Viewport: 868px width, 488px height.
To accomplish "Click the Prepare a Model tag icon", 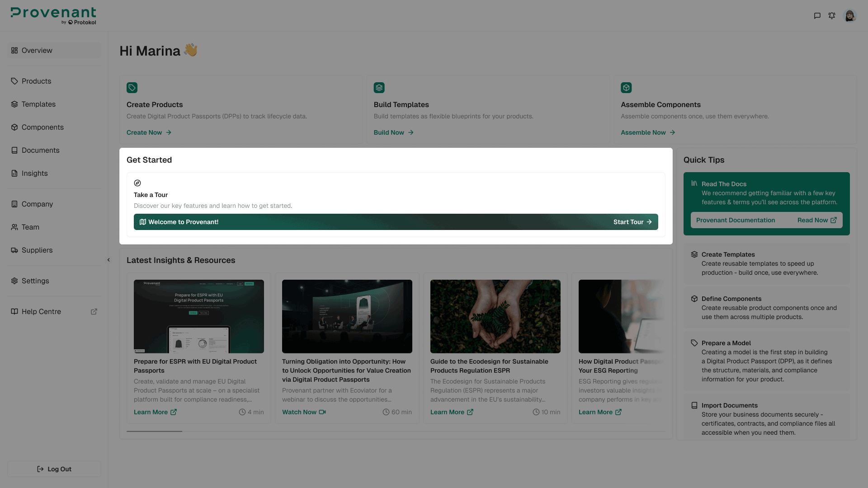I will [x=694, y=343].
